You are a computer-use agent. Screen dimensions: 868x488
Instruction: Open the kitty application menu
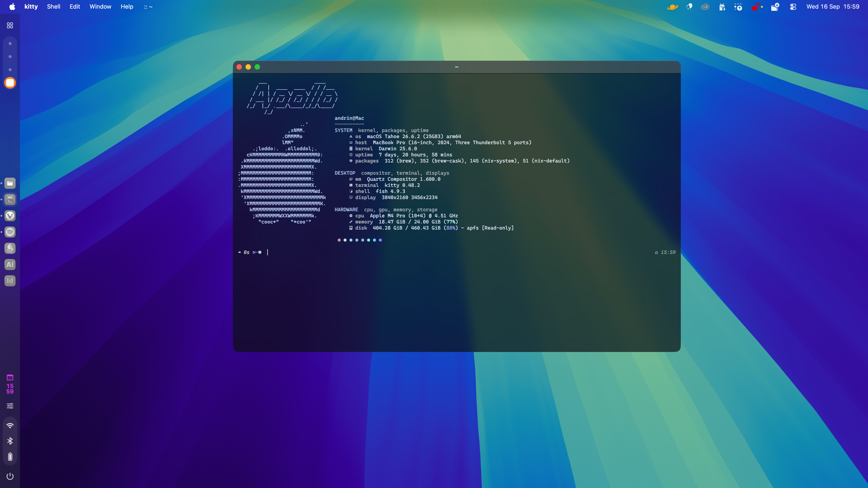31,6
